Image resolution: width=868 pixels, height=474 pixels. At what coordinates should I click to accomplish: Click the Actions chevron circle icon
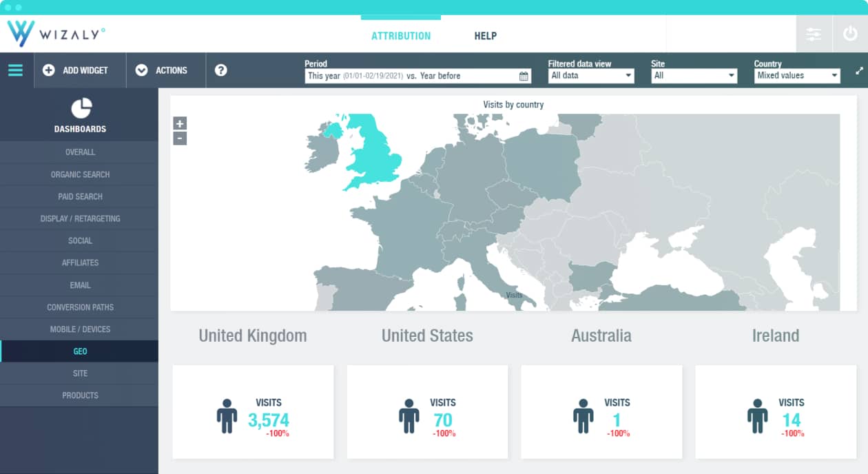(142, 70)
